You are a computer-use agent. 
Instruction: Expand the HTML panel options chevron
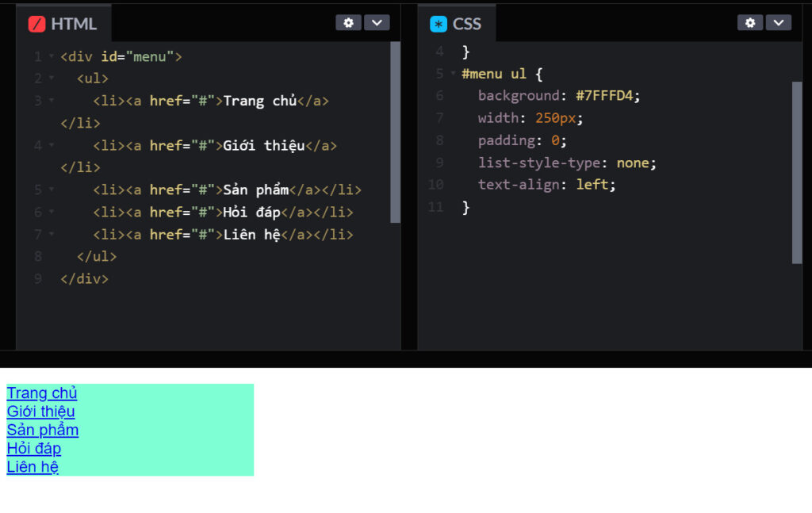[x=377, y=22]
